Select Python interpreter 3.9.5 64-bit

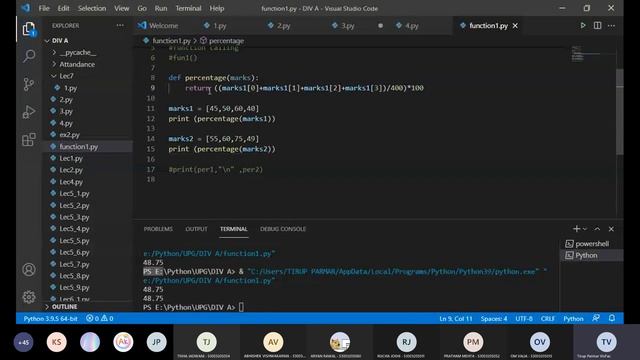point(50,318)
